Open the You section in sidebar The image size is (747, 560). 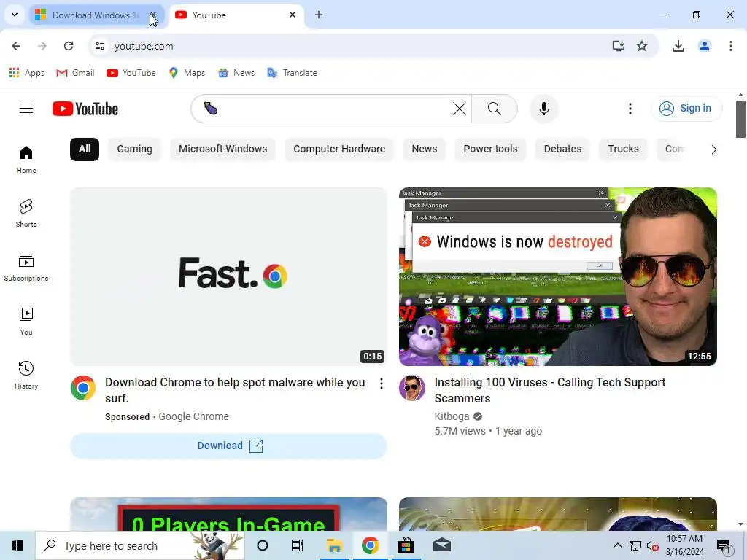click(26, 322)
